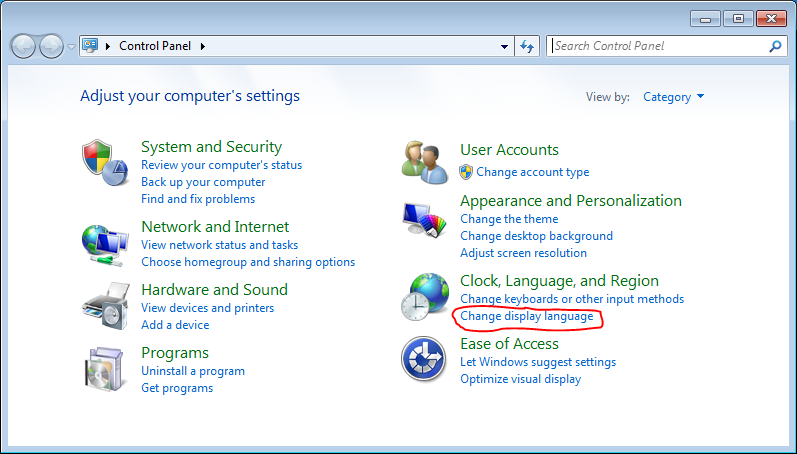Click the Control Panel icon in address bar
The height and width of the screenshot is (454, 797).
click(x=90, y=46)
